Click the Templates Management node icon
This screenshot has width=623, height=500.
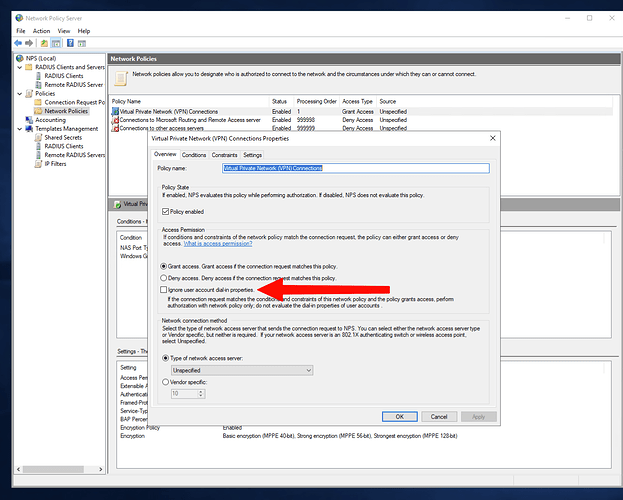click(x=29, y=128)
